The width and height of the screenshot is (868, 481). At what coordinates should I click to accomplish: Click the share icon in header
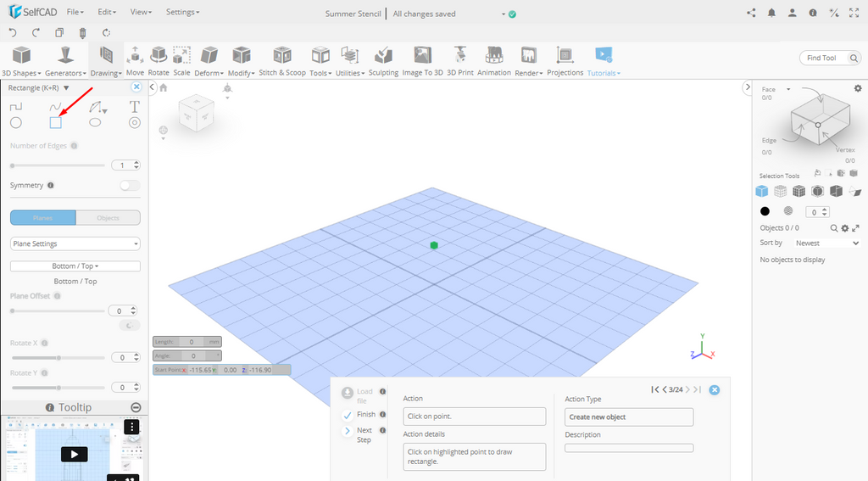(x=751, y=13)
